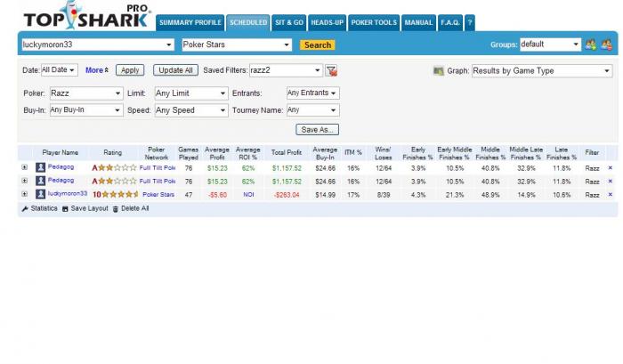The image size is (623, 364).
Task: Click the first row's Full Tilt Poker network link
Action: [x=158, y=168]
